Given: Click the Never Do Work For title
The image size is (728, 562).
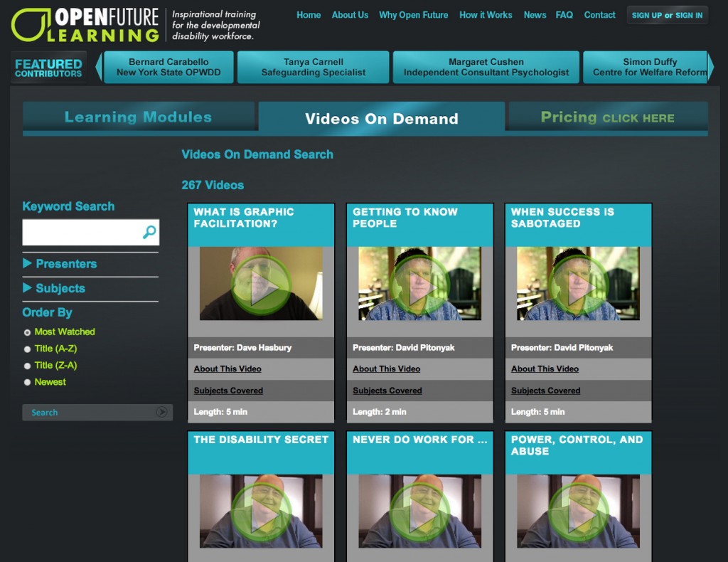Looking at the screenshot, I should coord(419,440).
